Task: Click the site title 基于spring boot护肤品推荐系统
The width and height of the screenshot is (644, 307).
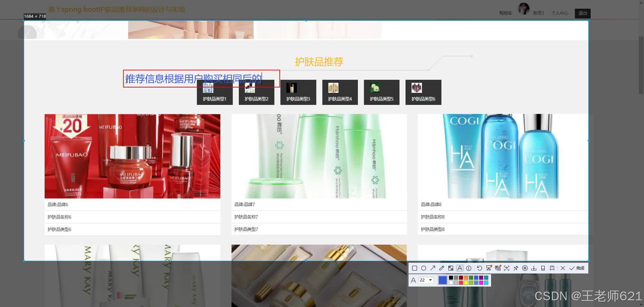Action: click(117, 9)
